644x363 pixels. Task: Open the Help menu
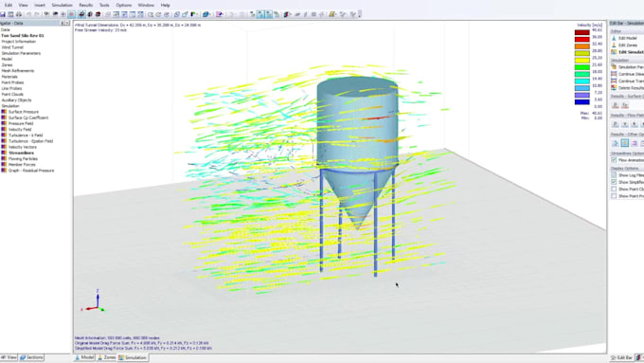(165, 6)
